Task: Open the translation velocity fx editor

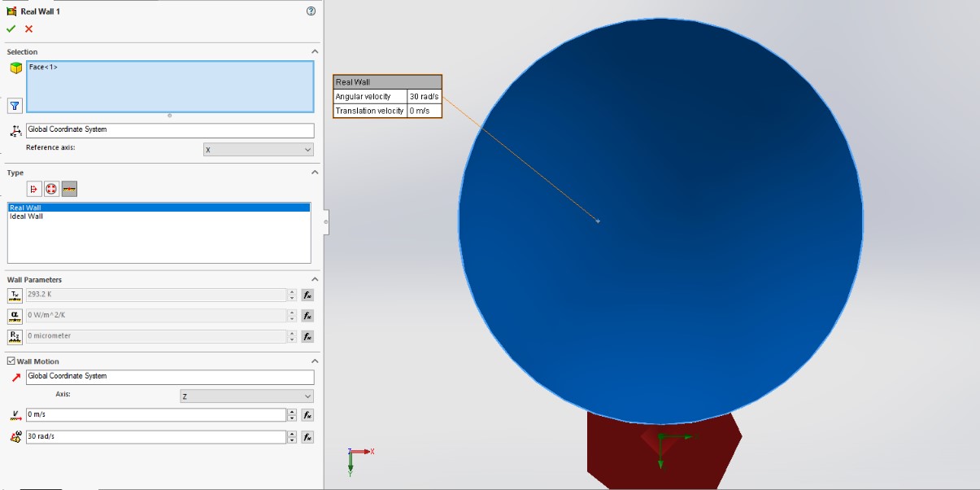Action: tap(307, 415)
